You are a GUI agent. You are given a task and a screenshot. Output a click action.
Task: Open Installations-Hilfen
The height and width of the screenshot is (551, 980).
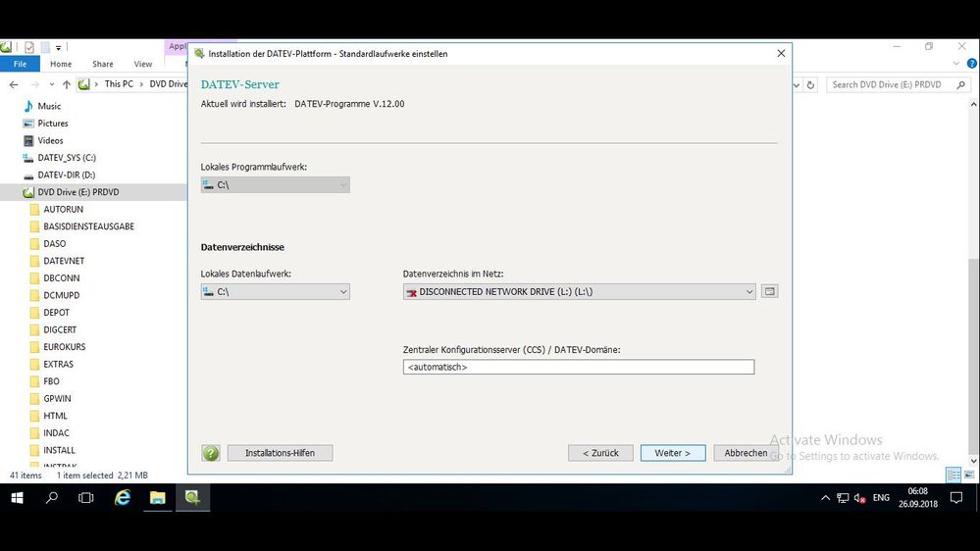(280, 453)
